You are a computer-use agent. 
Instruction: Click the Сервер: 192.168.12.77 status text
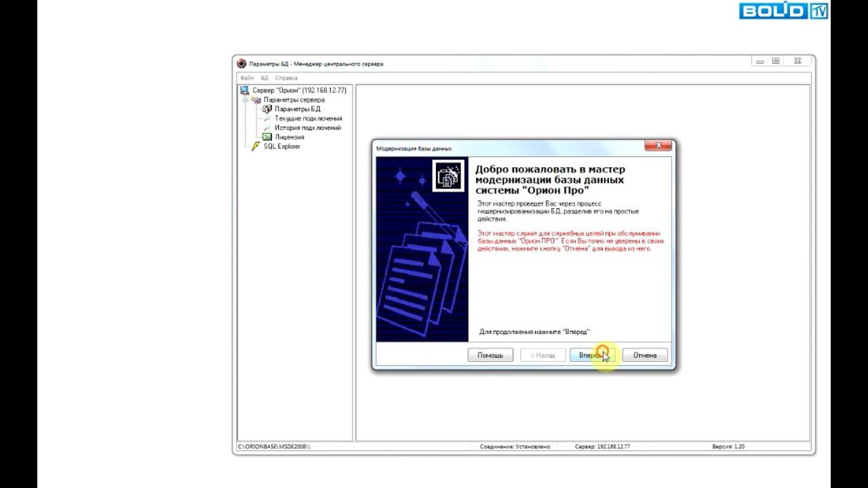click(x=603, y=447)
